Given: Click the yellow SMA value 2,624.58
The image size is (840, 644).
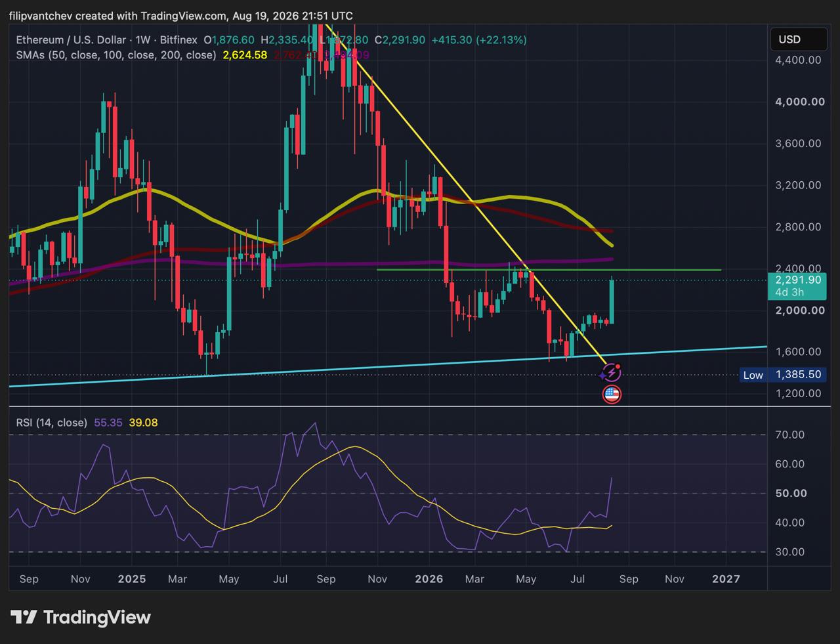Looking at the screenshot, I should [245, 55].
